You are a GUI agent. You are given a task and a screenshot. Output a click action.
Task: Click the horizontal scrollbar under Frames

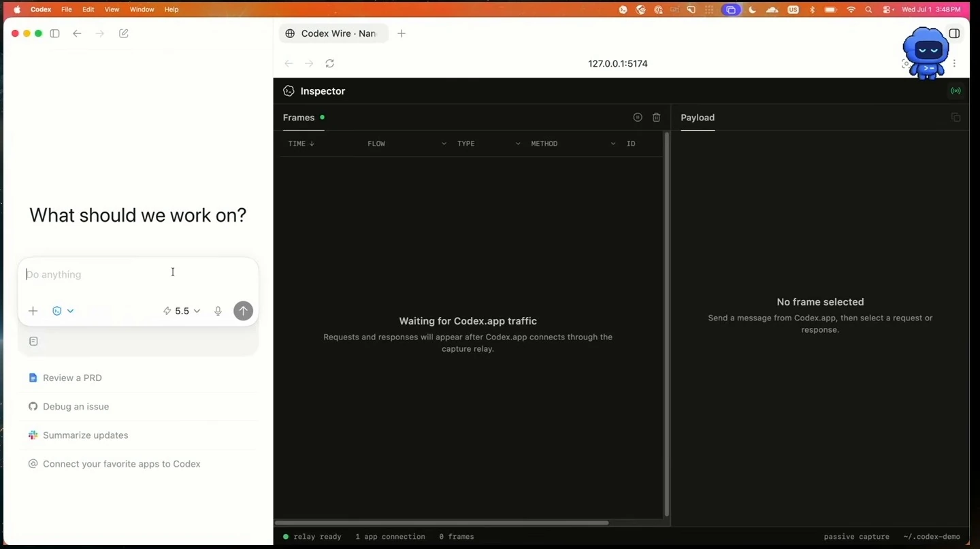click(442, 523)
